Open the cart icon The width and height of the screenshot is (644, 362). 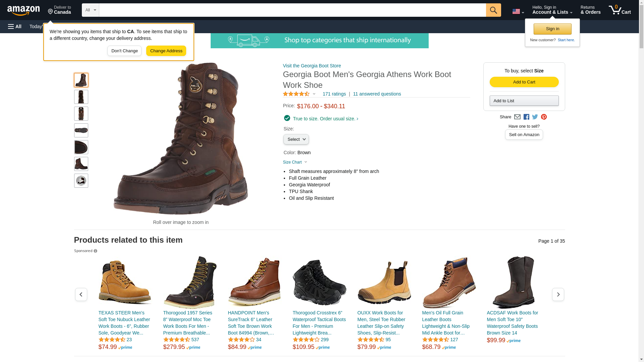pyautogui.click(x=620, y=10)
